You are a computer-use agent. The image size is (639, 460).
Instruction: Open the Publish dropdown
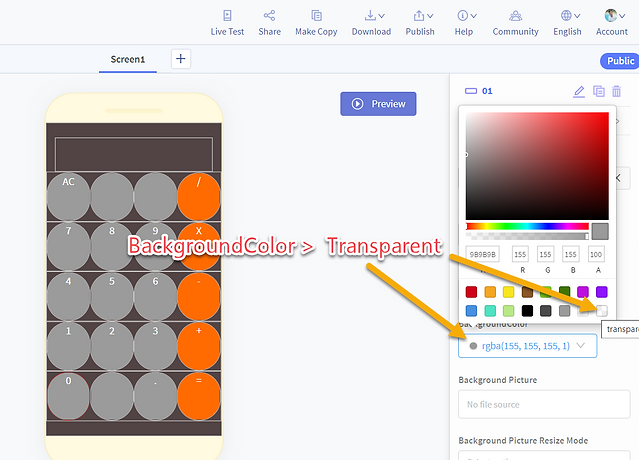click(x=420, y=23)
